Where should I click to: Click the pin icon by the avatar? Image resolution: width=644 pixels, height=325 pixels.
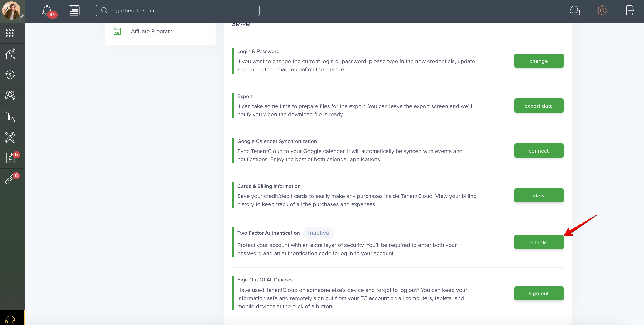tap(22, 17)
